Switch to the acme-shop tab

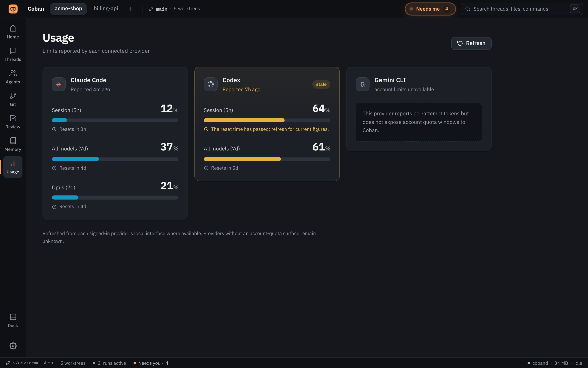[x=68, y=9]
